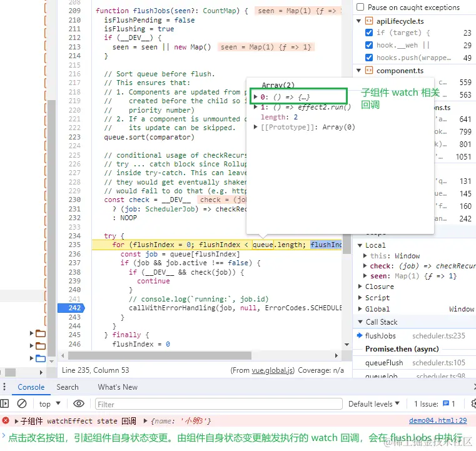Viewport: 476px width, 451px height.
Task: Click blue current-frame arrow at flushJobs
Action: coord(360,335)
